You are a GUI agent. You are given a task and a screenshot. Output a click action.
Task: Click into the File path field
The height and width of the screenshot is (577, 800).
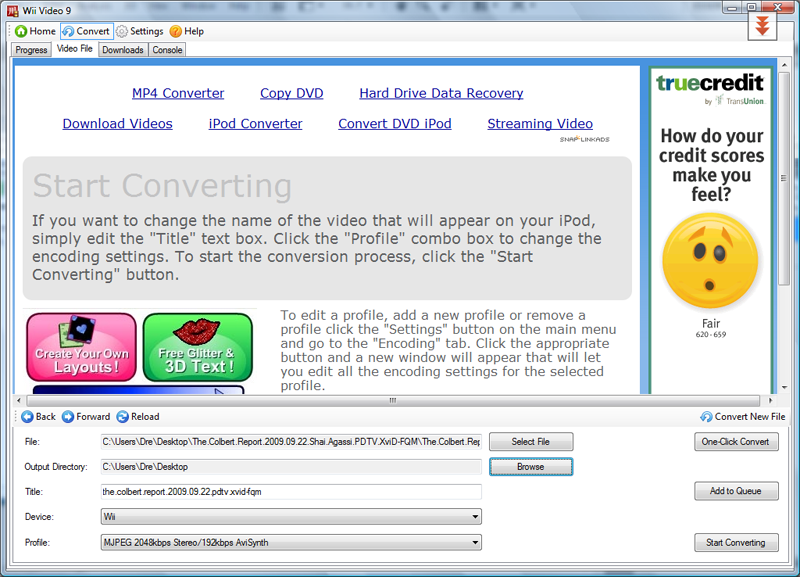pos(291,442)
